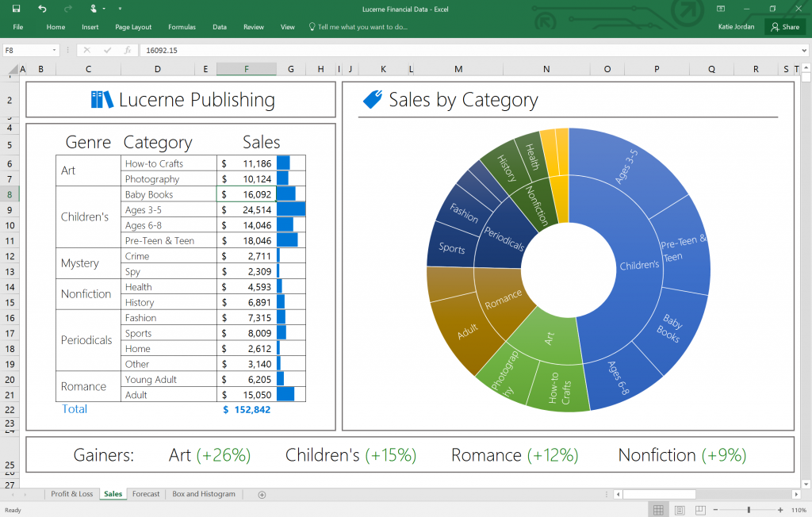Open the Data ribbon tab
Viewport: 812px width, 517px height.
[220, 27]
